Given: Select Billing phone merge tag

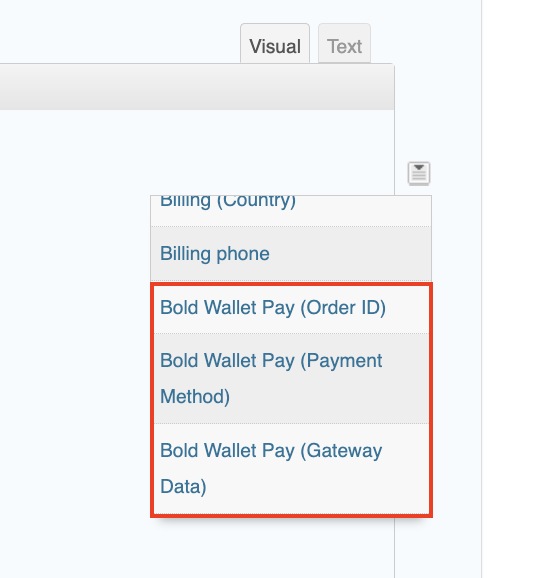Looking at the screenshot, I should (x=291, y=254).
